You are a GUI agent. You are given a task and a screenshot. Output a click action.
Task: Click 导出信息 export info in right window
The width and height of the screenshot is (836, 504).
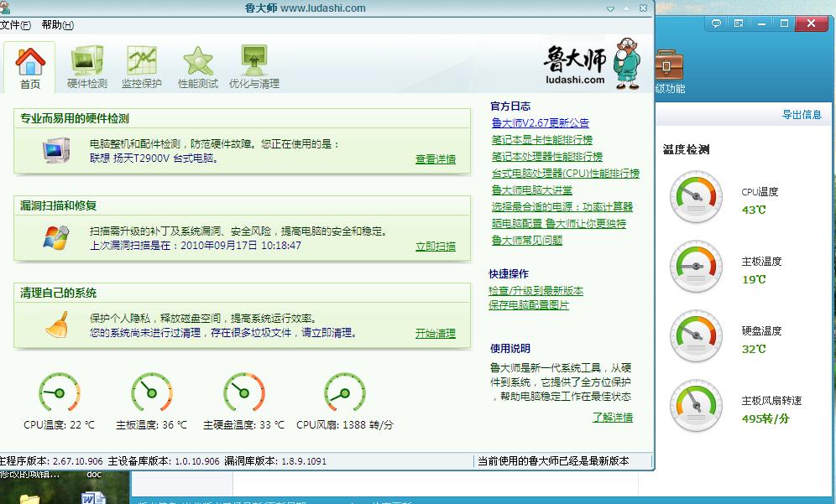point(802,115)
